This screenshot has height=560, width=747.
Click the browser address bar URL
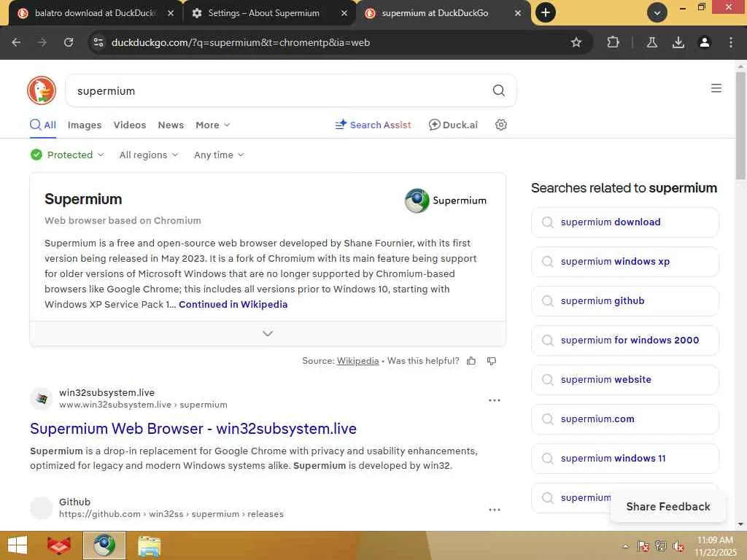(x=241, y=42)
